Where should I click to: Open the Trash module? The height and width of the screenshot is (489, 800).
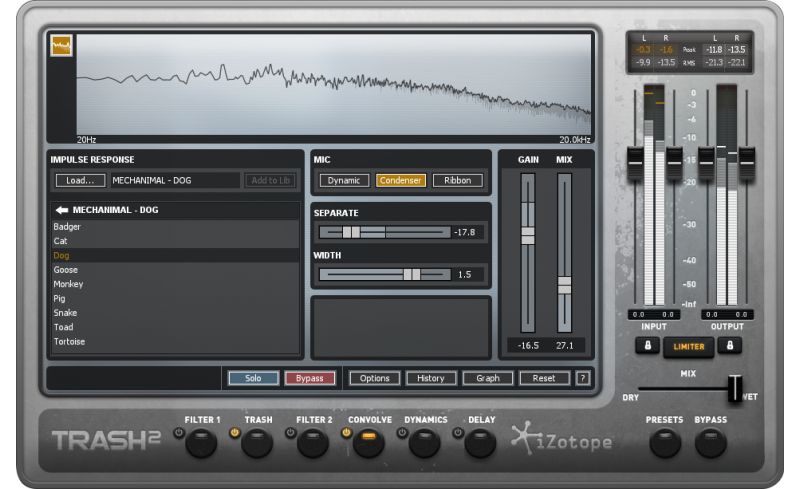click(257, 443)
